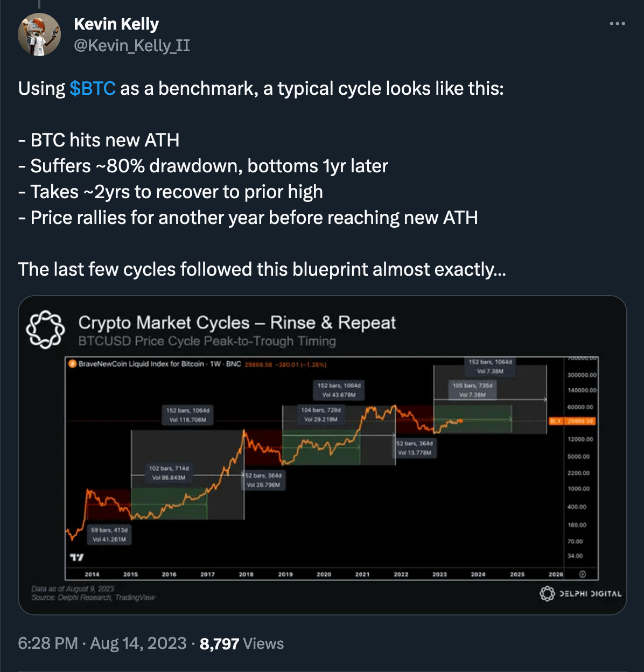Click the TradingView logo on the chart
The height and width of the screenshot is (672, 644).
(x=77, y=557)
